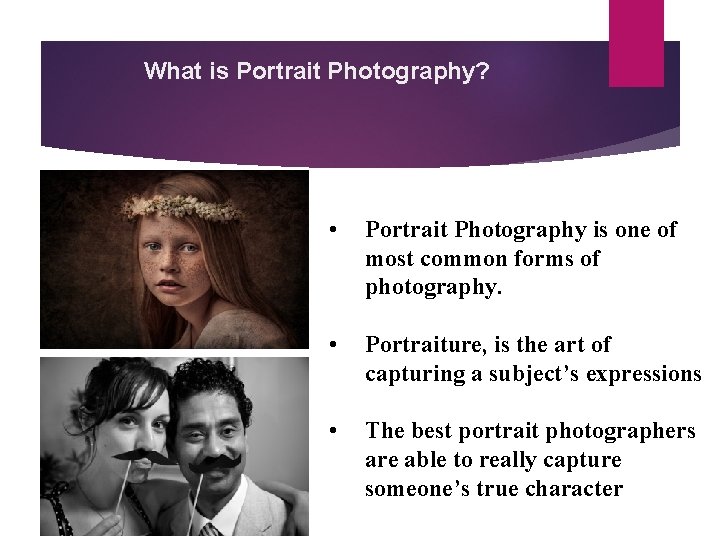Click bullet text 'Portraiture, is the art of'
This screenshot has height=540, width=720.
(x=488, y=345)
